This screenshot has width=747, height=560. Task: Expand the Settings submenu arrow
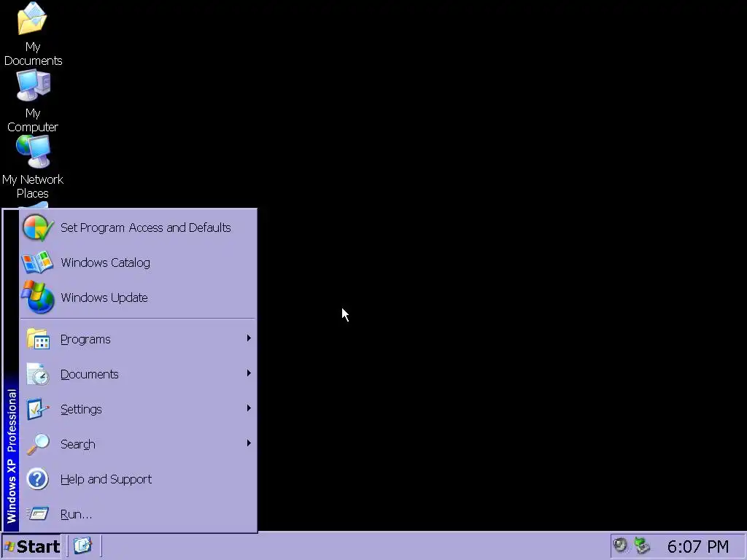[249, 408]
